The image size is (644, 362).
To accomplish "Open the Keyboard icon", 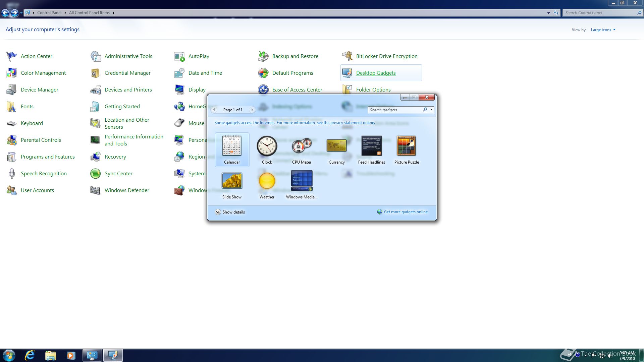I will click(12, 123).
